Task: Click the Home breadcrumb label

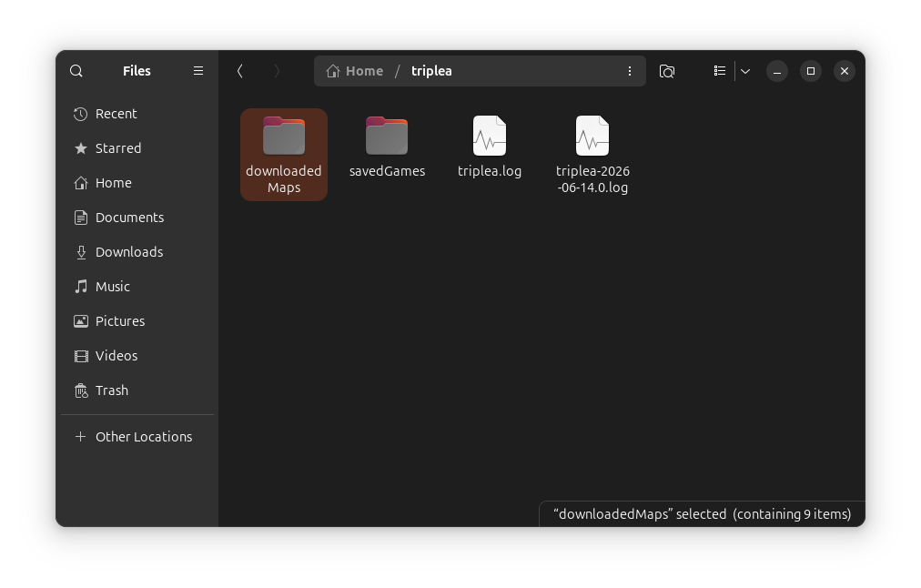Action: pos(364,71)
